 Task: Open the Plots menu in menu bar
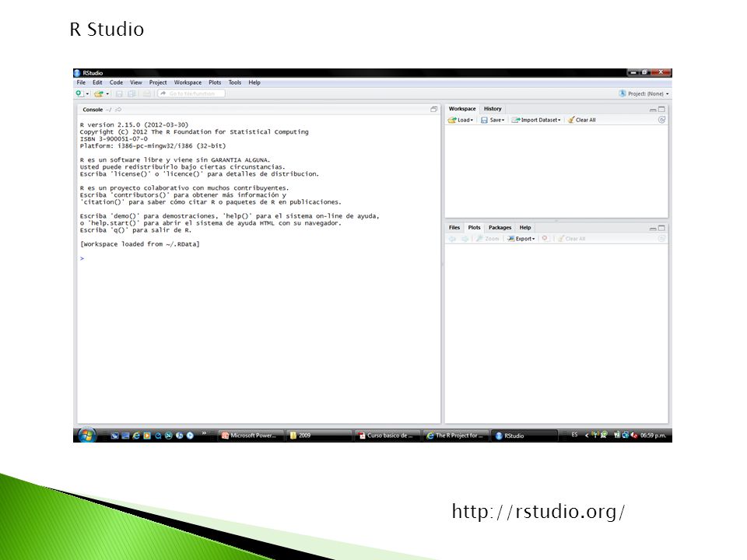pyautogui.click(x=215, y=82)
